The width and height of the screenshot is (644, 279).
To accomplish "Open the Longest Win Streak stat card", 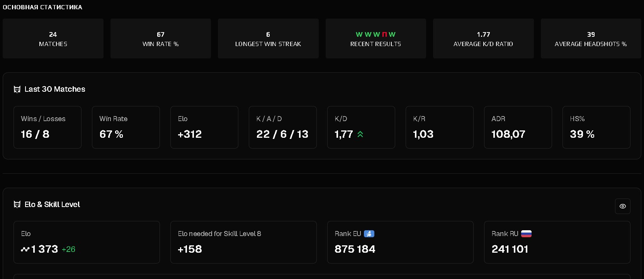I will click(268, 39).
